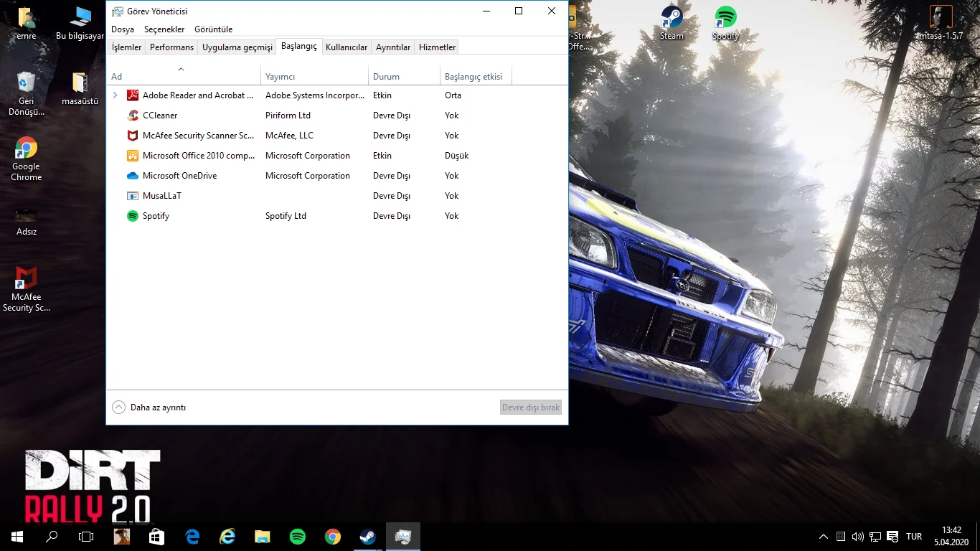Switch to the İşlemler tab
Image resolution: width=980 pixels, height=551 pixels.
point(127,47)
